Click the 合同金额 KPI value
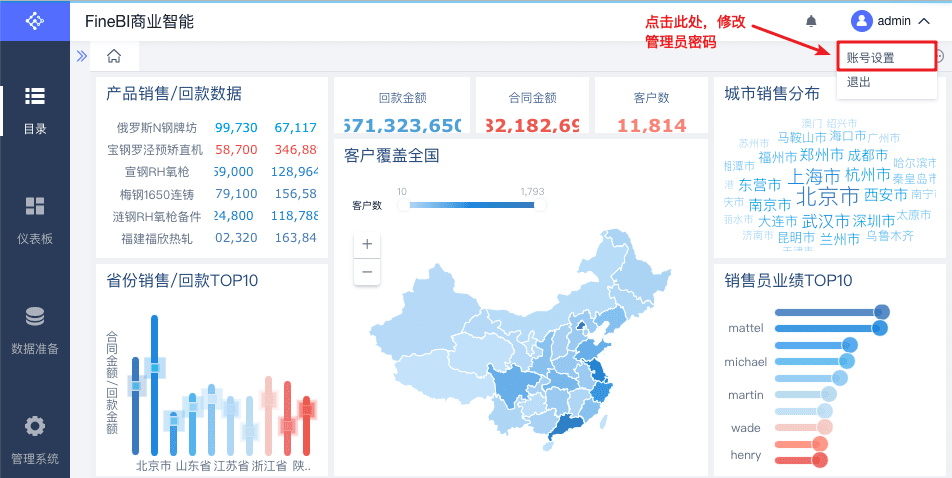Image resolution: width=952 pixels, height=478 pixels. (x=532, y=125)
